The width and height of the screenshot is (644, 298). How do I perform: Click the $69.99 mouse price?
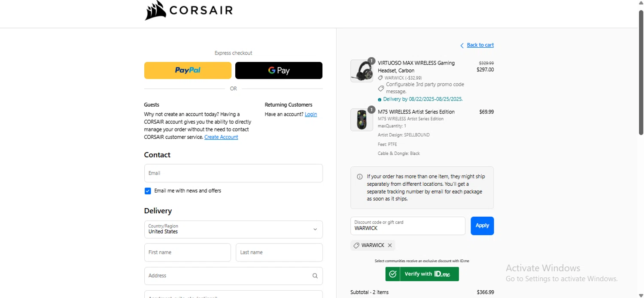pyautogui.click(x=486, y=112)
